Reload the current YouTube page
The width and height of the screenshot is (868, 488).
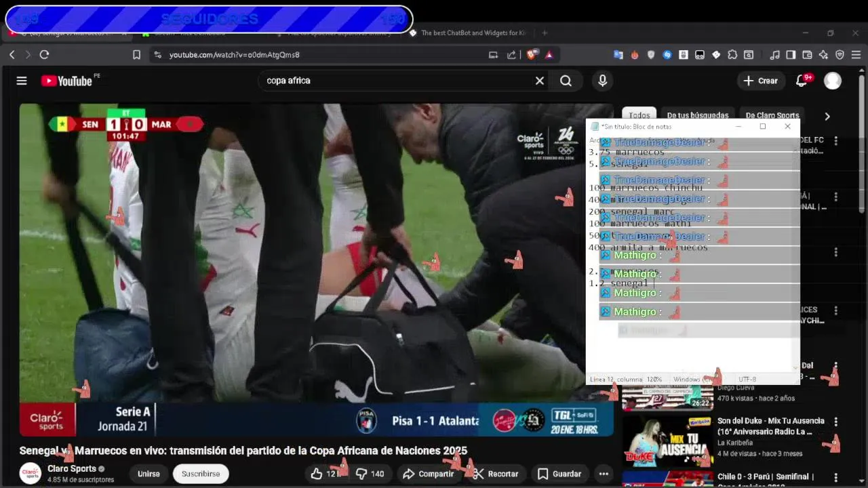coord(44,55)
